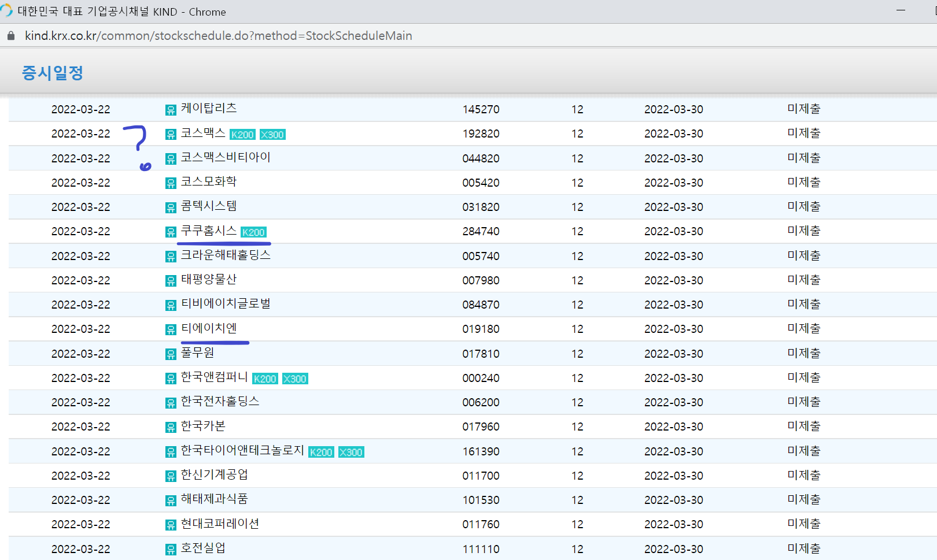Click the market icon beside 케이탑리츠
The image size is (937, 560).
point(171,110)
